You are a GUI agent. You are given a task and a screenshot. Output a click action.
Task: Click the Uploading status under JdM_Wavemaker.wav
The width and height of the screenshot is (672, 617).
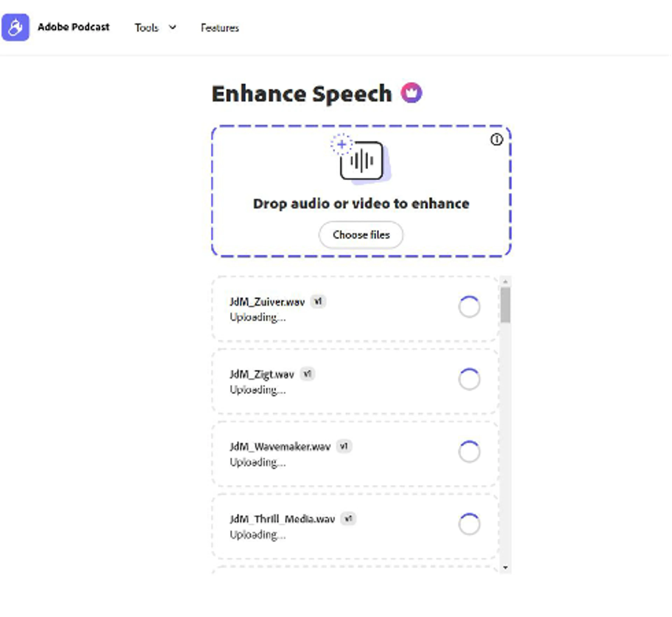click(257, 462)
